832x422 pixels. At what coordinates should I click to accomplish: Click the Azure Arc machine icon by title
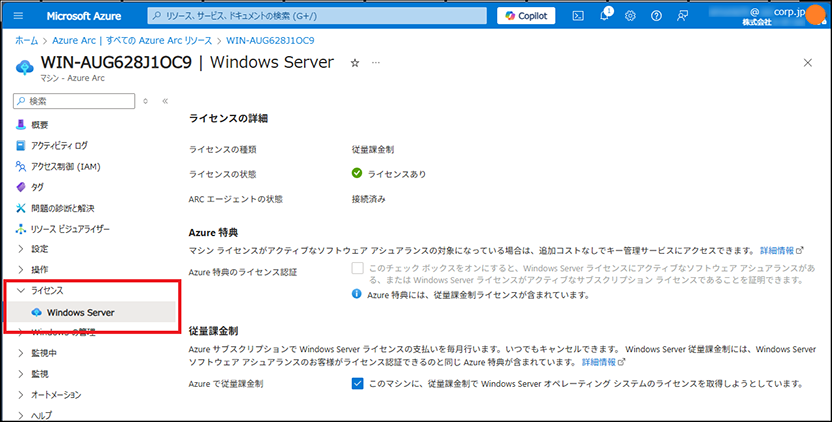pyautogui.click(x=24, y=67)
